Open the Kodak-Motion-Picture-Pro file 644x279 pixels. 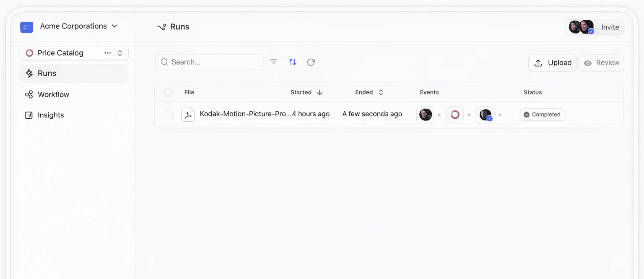(246, 114)
